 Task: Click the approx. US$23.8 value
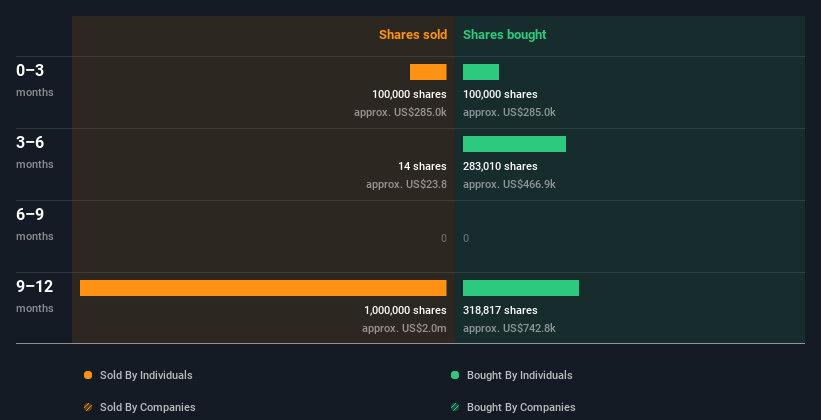coord(406,184)
